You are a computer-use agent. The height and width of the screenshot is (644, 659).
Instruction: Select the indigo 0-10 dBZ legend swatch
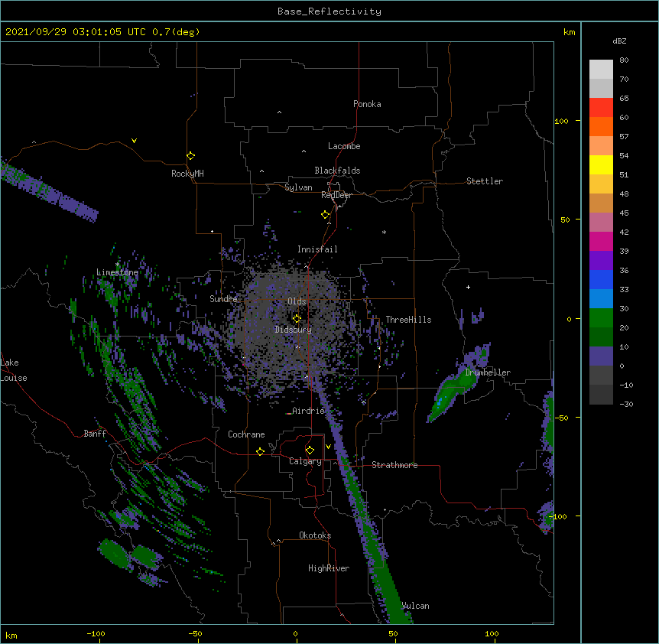[601, 356]
